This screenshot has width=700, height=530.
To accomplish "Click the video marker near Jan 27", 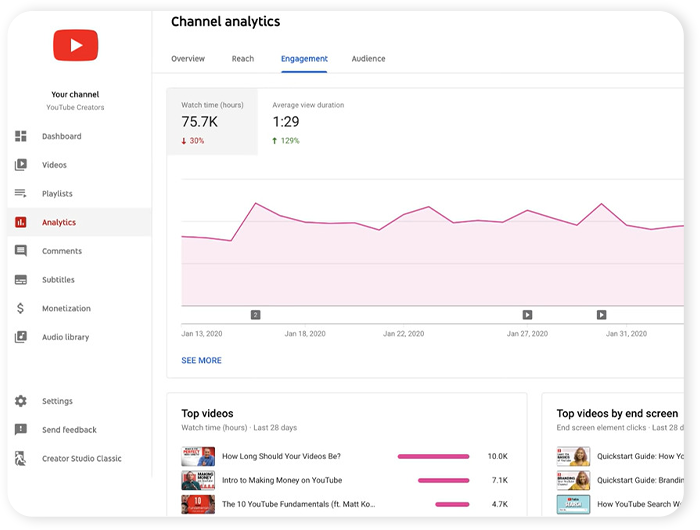I will click(x=527, y=315).
